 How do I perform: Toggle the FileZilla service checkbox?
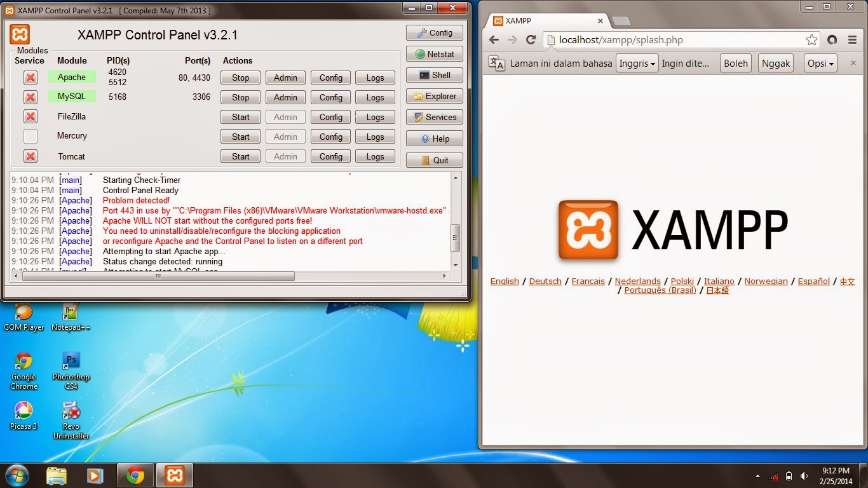pyautogui.click(x=31, y=116)
